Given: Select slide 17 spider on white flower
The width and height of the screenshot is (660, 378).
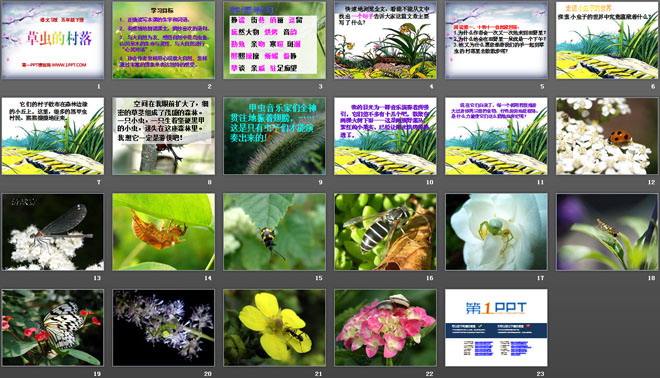Looking at the screenshot, I should click(x=496, y=232).
